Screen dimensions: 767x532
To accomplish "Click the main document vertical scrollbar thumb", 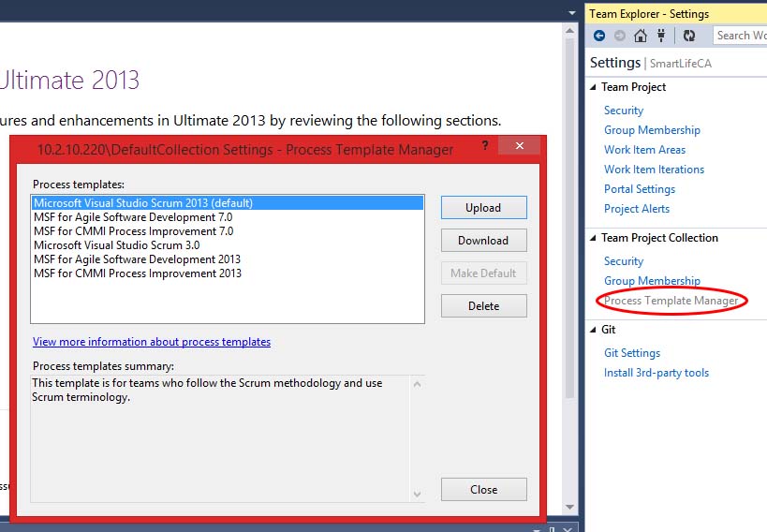I will click(x=570, y=219).
